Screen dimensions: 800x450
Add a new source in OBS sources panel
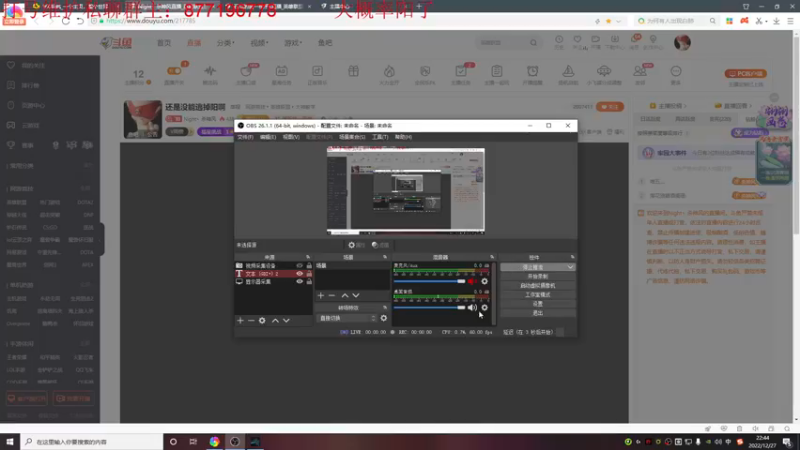point(240,320)
